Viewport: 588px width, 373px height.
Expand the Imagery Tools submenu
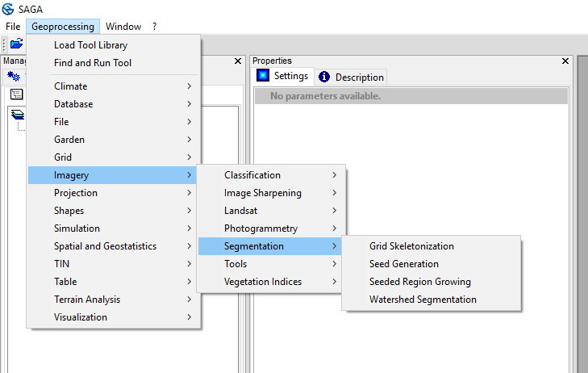(271, 264)
